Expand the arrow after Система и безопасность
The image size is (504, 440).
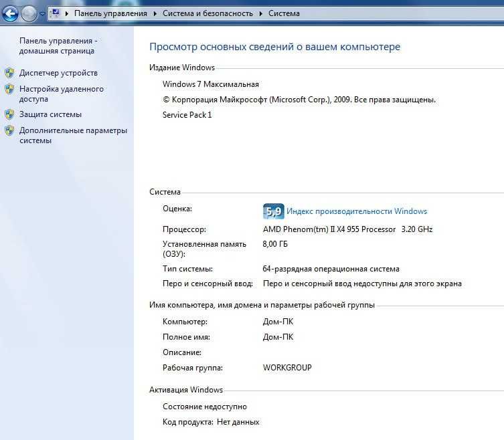click(x=260, y=13)
